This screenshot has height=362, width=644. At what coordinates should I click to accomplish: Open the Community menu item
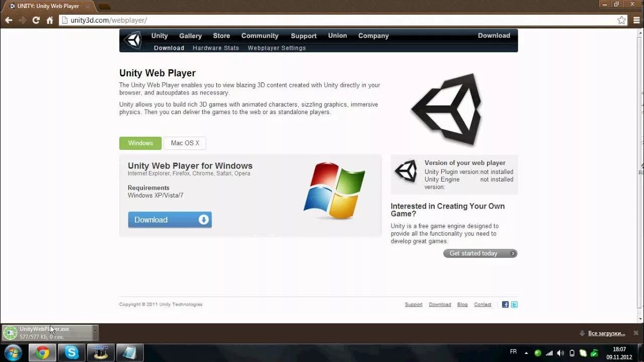[260, 36]
